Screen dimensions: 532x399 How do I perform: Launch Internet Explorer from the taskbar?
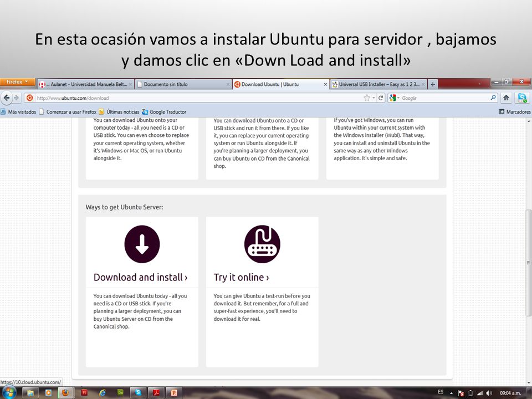(x=103, y=393)
